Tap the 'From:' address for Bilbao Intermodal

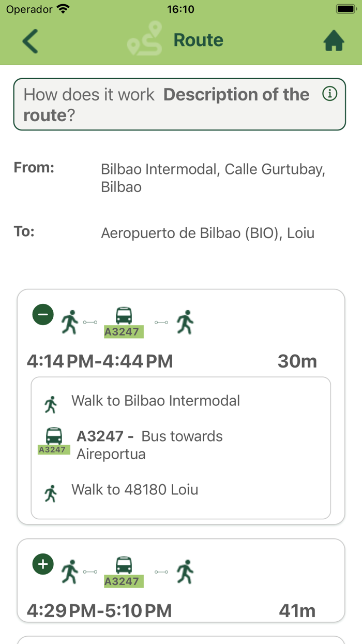click(x=213, y=178)
